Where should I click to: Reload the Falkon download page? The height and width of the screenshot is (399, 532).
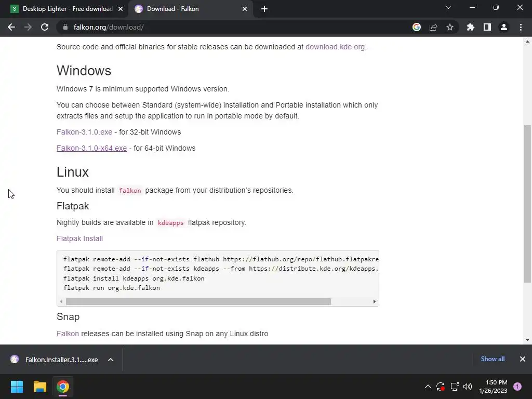(45, 27)
